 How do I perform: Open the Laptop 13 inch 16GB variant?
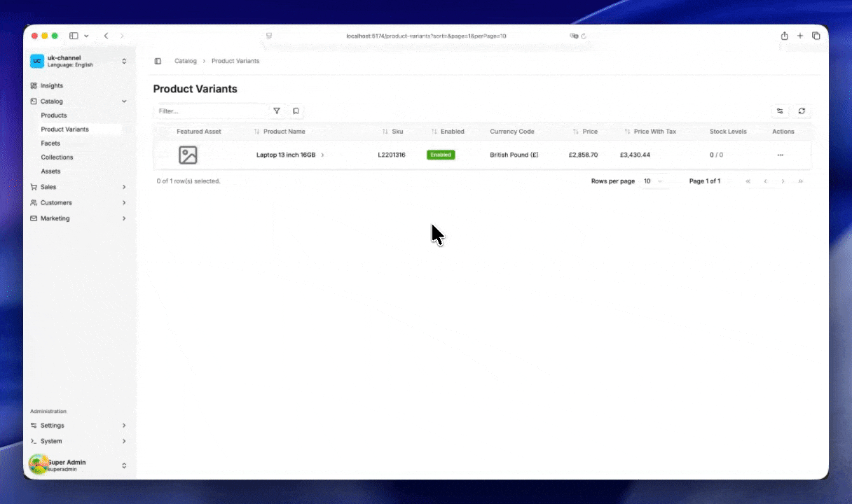pyautogui.click(x=286, y=155)
